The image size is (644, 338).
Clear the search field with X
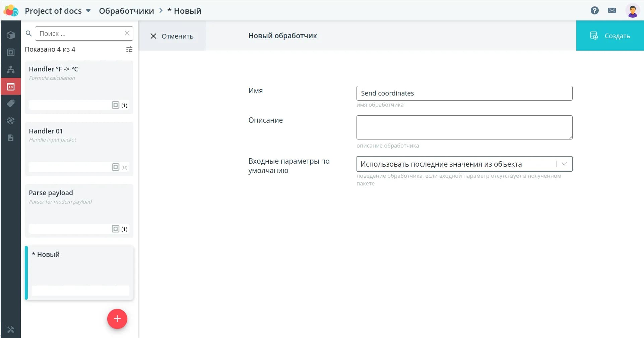(127, 33)
